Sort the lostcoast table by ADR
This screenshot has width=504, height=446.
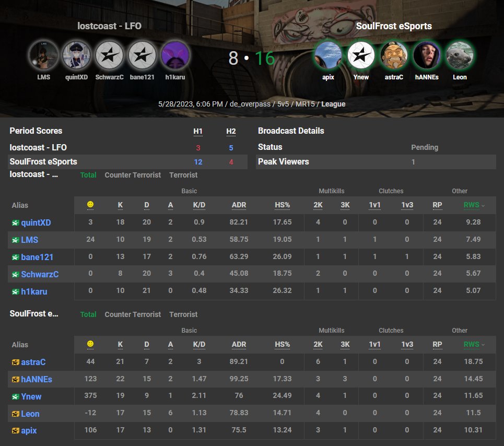coord(239,205)
